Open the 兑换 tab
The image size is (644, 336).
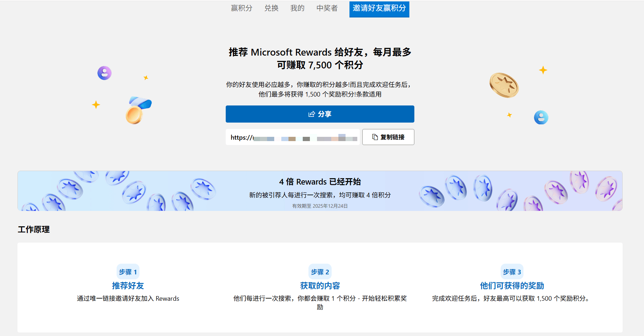point(271,8)
